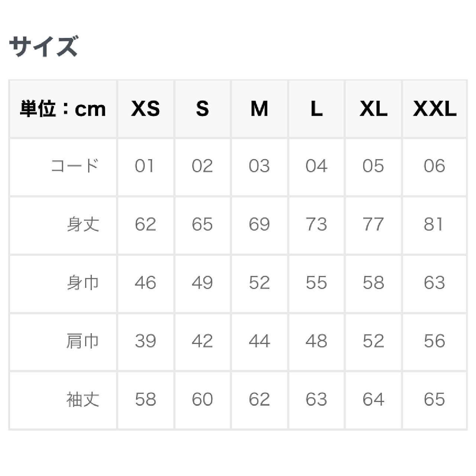This screenshot has height=476, width=476.
Task: Select 身巾 value 55 for L
Action: 316,283
